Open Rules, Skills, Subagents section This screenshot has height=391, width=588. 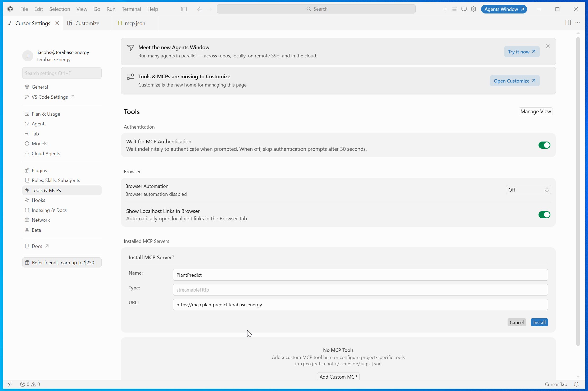pyautogui.click(x=62, y=180)
